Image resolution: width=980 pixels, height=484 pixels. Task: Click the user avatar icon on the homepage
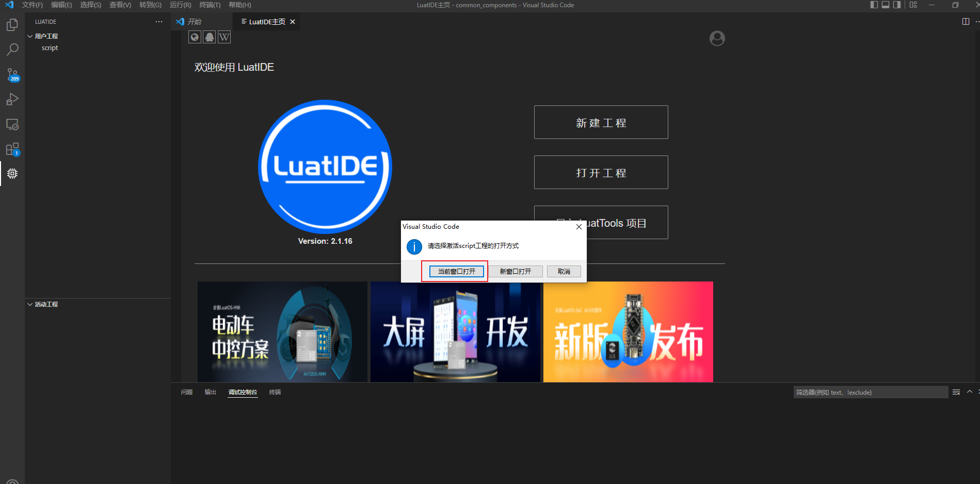coord(717,38)
